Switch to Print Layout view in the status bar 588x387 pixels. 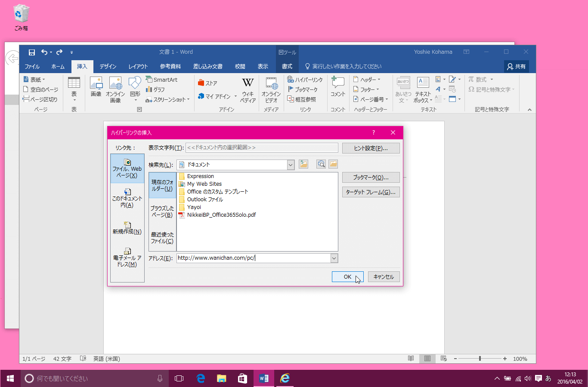(x=427, y=359)
